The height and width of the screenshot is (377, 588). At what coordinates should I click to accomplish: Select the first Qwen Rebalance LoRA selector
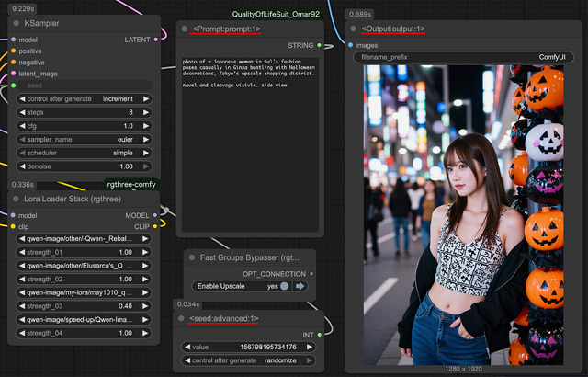pos(84,238)
